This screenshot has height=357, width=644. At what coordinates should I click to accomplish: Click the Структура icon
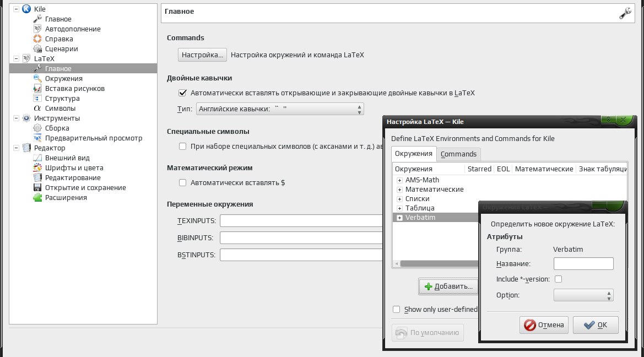tap(37, 98)
